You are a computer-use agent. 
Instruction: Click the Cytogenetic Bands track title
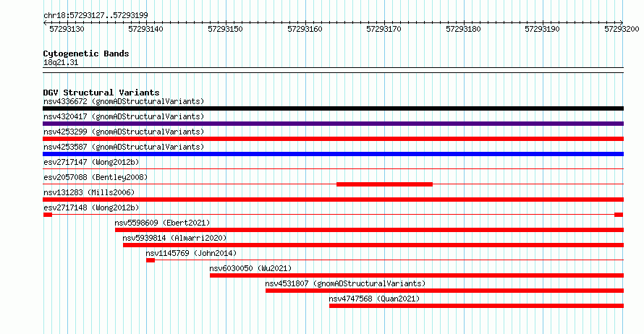pyautogui.click(x=86, y=53)
